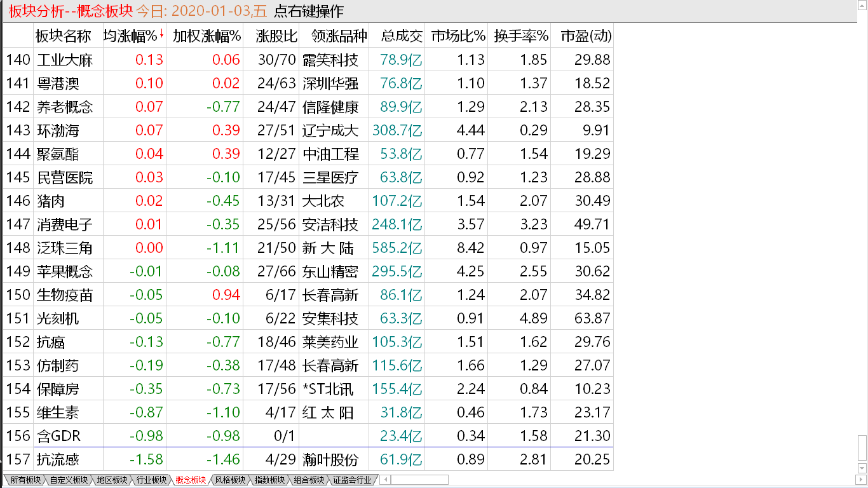Sort by the 板块名称 column header
This screenshot has height=488, width=868.
point(64,36)
